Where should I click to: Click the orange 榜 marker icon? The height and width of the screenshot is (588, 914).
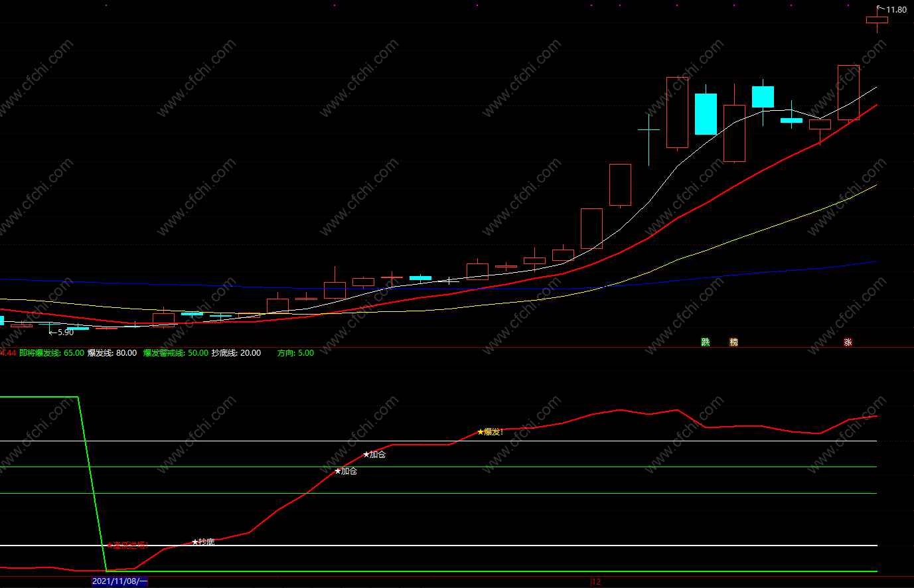[733, 342]
